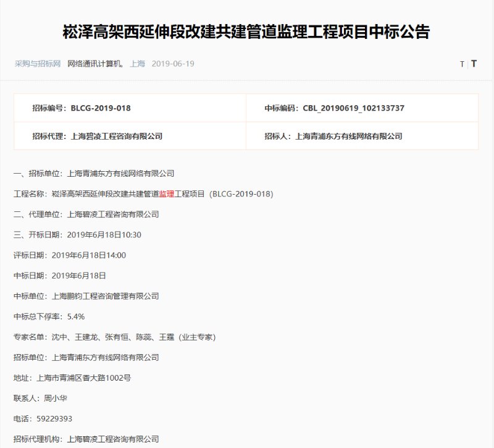Click the 招标编号 BLCG-2019-018 table cell
Screen dimensions: 494x448
click(82, 108)
